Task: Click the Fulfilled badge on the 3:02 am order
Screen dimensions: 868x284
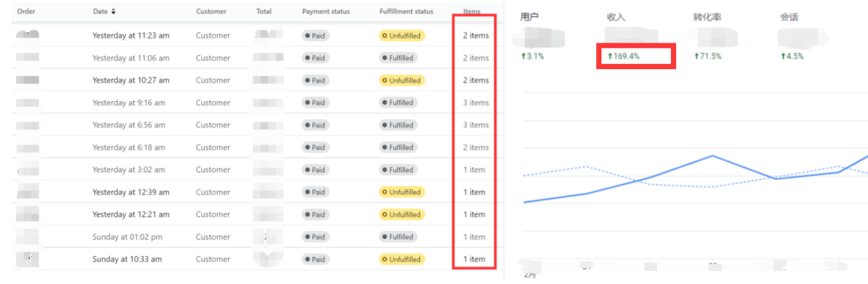Action: [x=398, y=170]
